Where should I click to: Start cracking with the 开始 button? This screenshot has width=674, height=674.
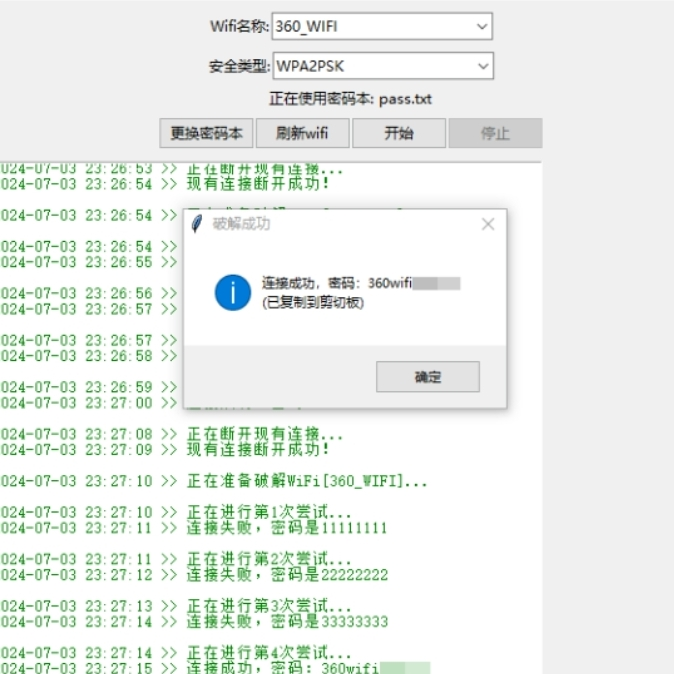(x=399, y=133)
